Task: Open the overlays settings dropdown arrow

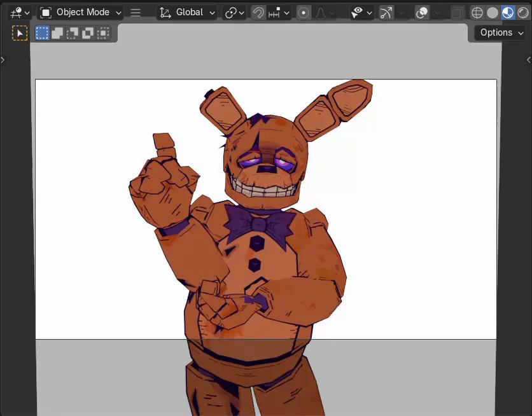Action: point(438,13)
